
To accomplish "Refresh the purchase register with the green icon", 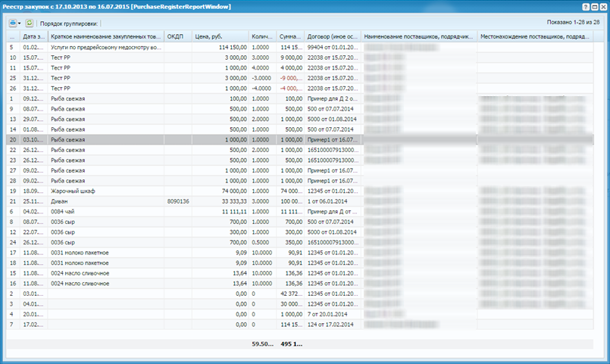I will click(30, 23).
